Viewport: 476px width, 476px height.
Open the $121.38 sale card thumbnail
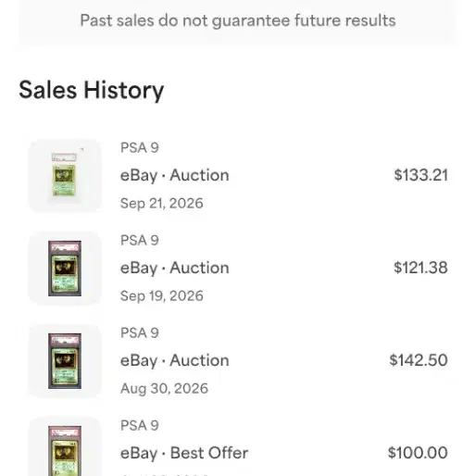pyautogui.click(x=65, y=268)
